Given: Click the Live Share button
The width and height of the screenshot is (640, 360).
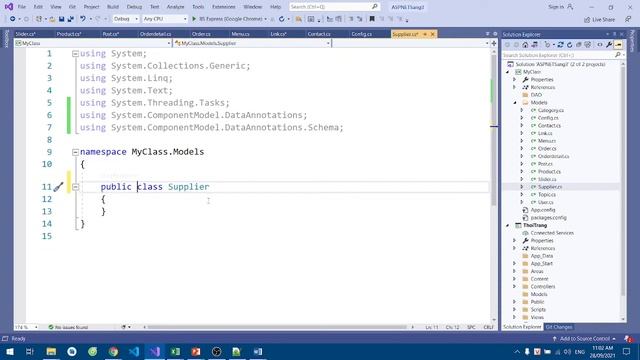Looking at the screenshot, I should pos(600,20).
